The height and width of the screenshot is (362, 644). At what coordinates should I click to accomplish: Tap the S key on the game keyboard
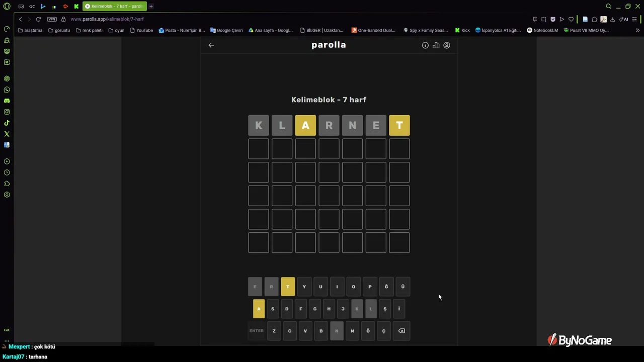point(273,309)
